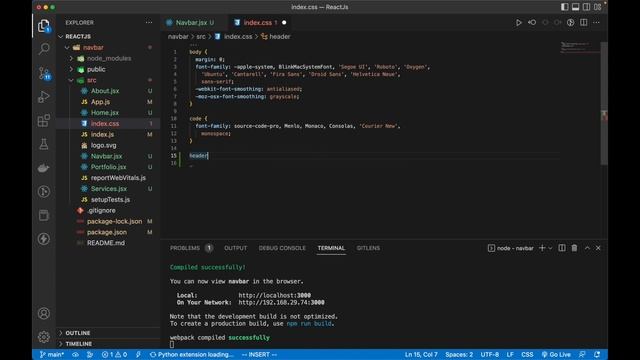Open App.js in the explorer
Viewport: 640px width, 360px height.
coord(100,102)
